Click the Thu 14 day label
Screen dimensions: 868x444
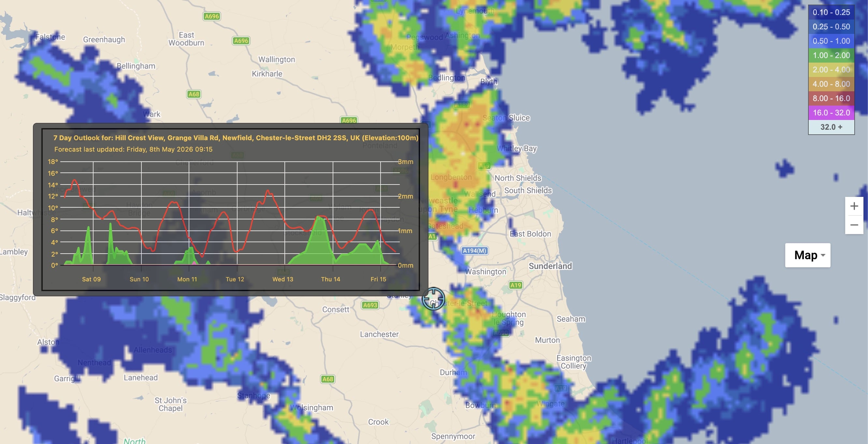click(x=331, y=279)
